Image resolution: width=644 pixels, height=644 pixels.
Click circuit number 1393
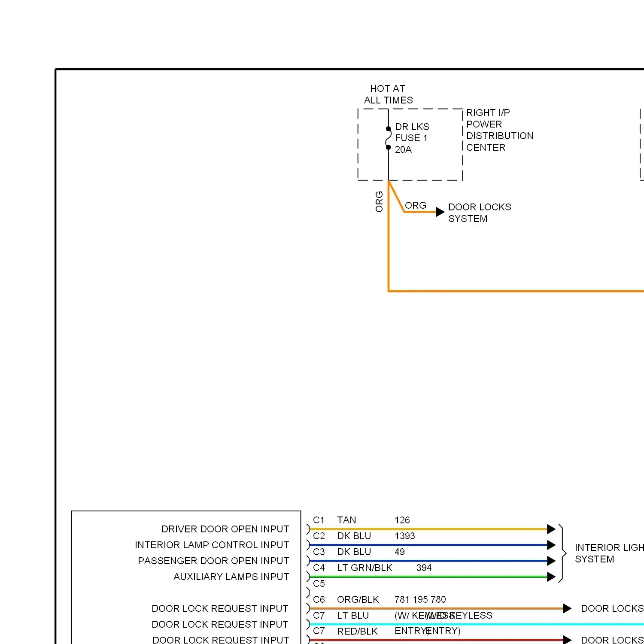pos(405,536)
